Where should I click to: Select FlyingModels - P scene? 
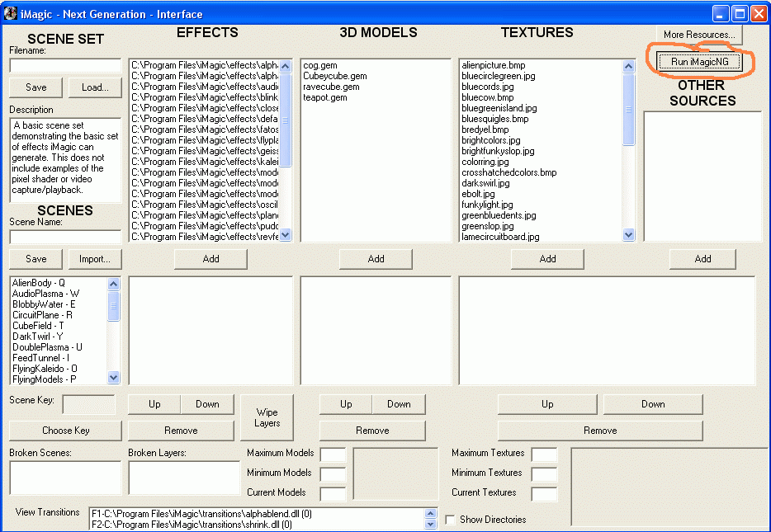click(x=44, y=379)
